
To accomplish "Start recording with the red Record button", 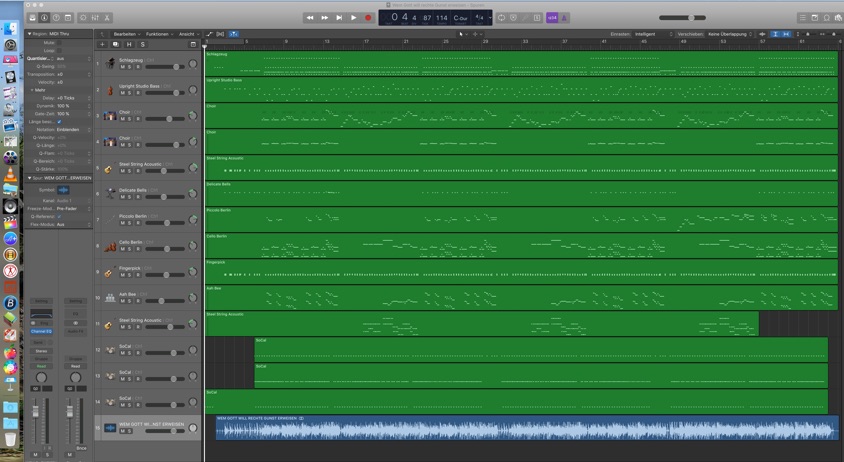I will pyautogui.click(x=368, y=18).
